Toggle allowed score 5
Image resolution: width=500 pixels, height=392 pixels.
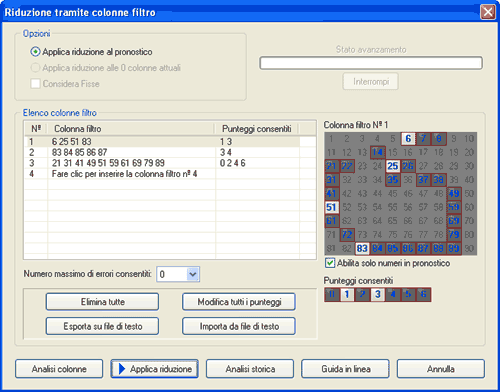[408, 294]
